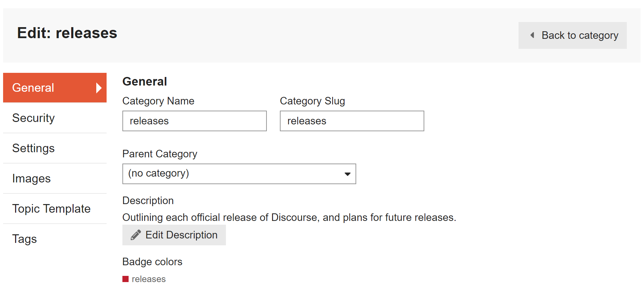Click the Category Name label
This screenshot has height=291, width=644.
158,101
